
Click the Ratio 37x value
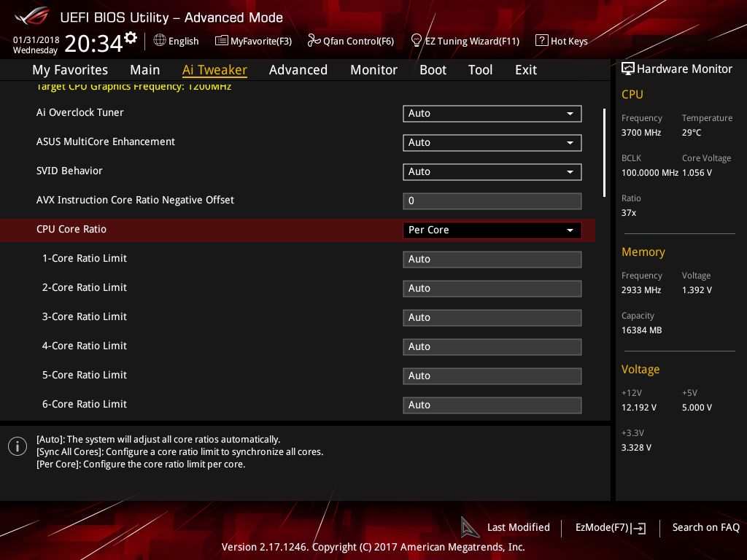coord(629,213)
